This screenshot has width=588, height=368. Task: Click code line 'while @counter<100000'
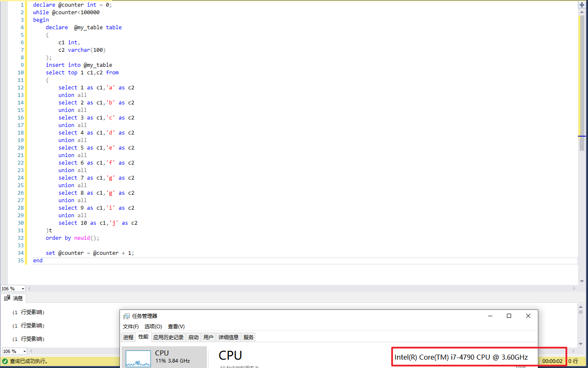[x=66, y=13]
